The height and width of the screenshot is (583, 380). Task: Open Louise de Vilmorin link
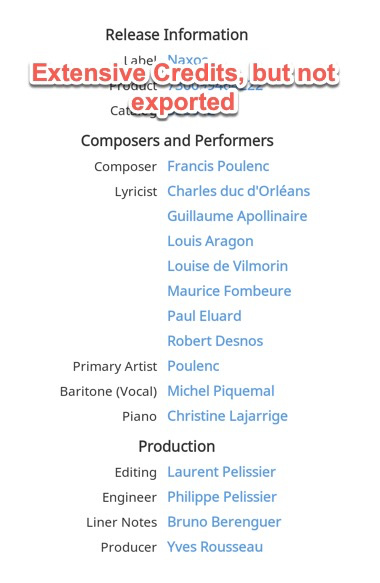point(228,266)
